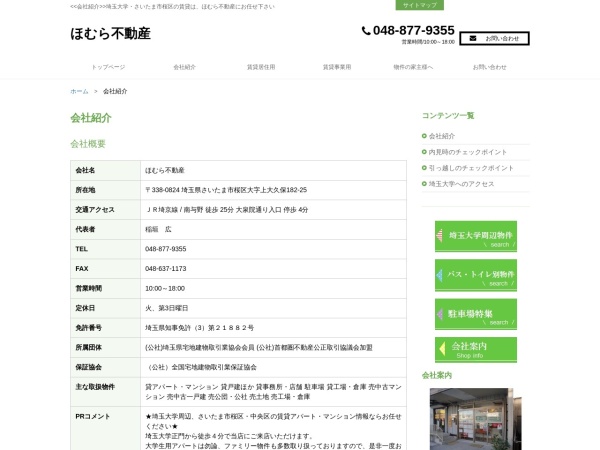Screen dimensions: 600x450
Task: Click the 会社概要 heading
Action: coord(88,144)
